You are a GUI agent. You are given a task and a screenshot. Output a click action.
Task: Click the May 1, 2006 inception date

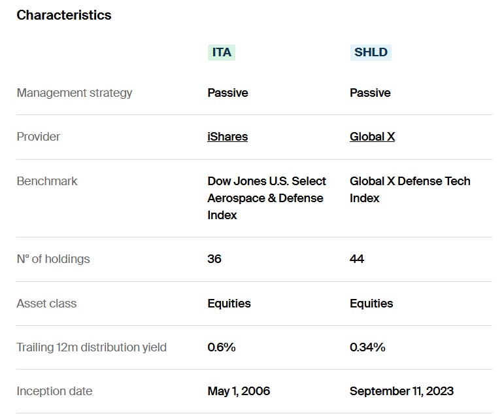239,391
